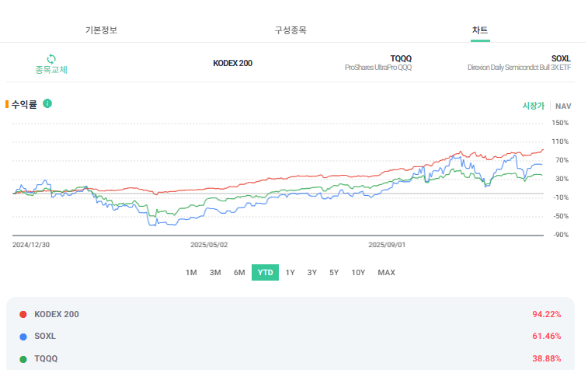Click the 61.46% return value
The height and width of the screenshot is (370, 588).
coord(547,337)
